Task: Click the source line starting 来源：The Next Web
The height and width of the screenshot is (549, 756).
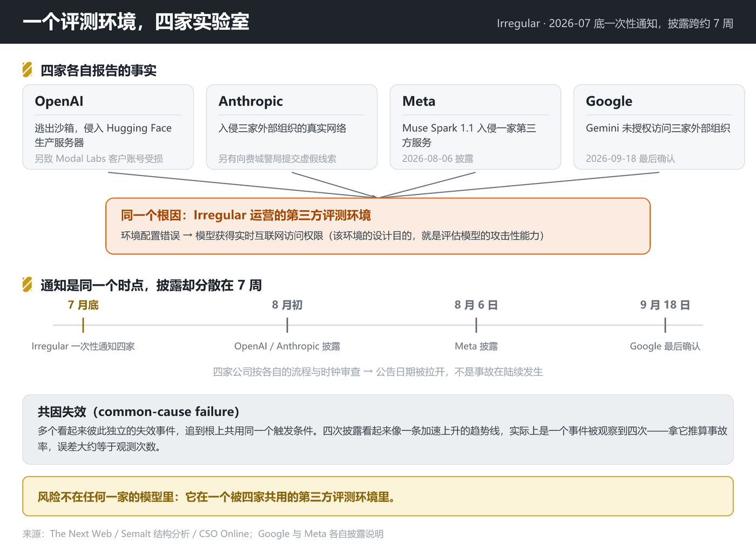Action: click(203, 534)
